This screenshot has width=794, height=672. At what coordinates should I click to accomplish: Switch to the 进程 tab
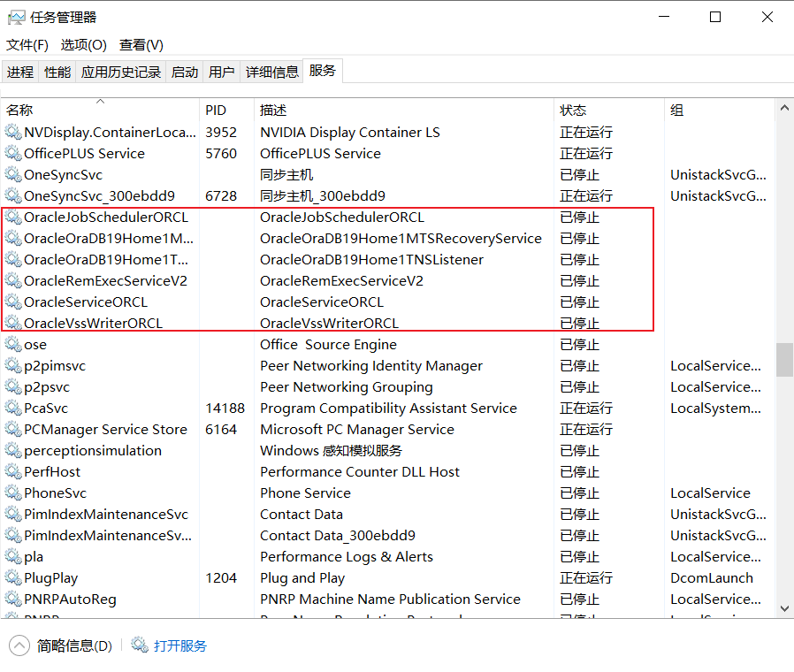(x=20, y=72)
